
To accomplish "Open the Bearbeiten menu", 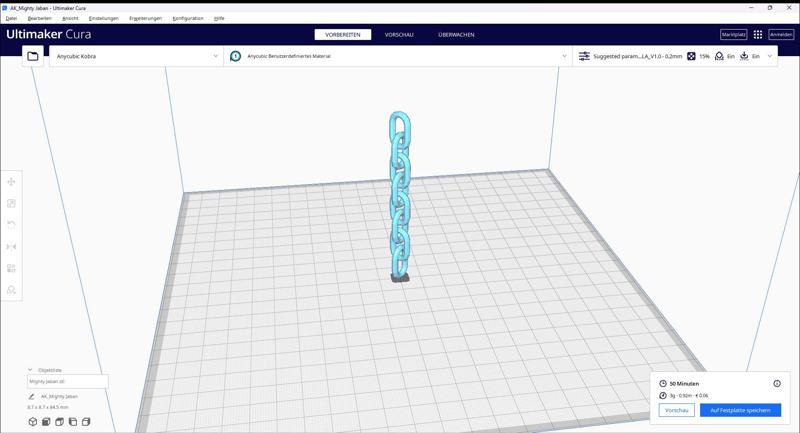I will pyautogui.click(x=40, y=18).
